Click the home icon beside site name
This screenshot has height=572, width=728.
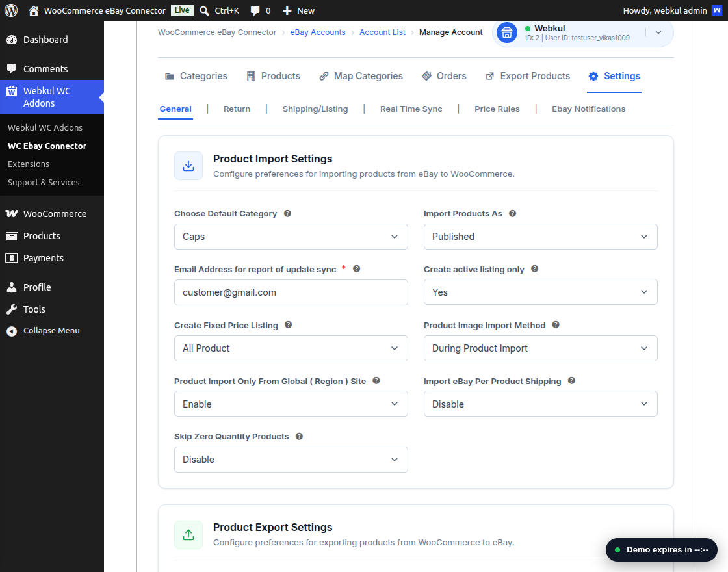[33, 10]
